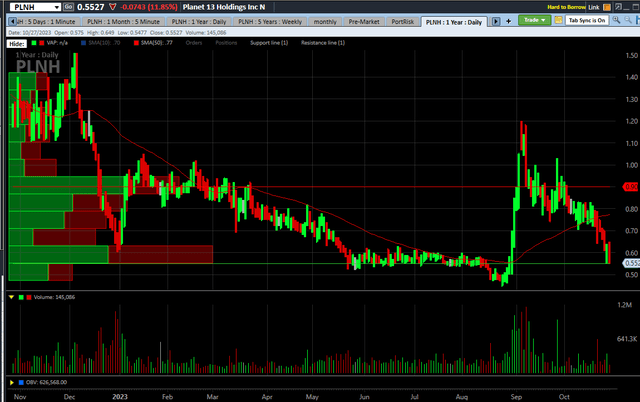This screenshot has width=640, height=402.
Task: Click the current price tag 0.55 on axis
Action: coord(631,262)
